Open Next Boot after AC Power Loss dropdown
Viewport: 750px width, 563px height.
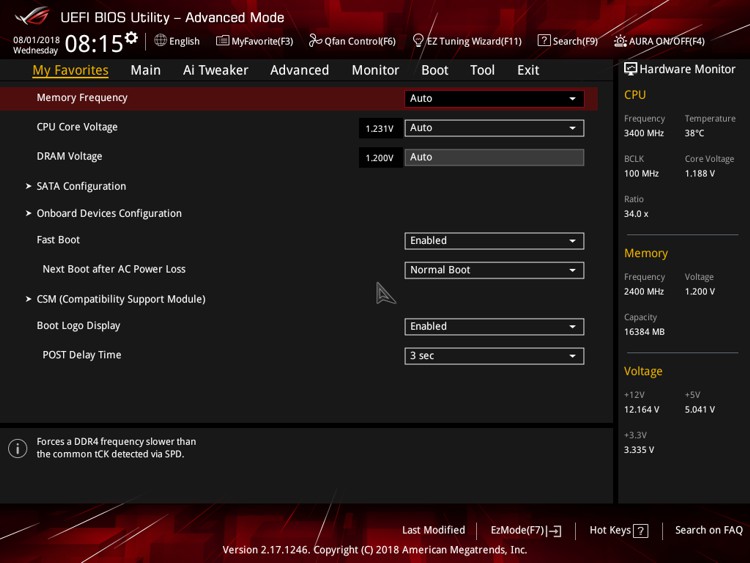pos(494,270)
